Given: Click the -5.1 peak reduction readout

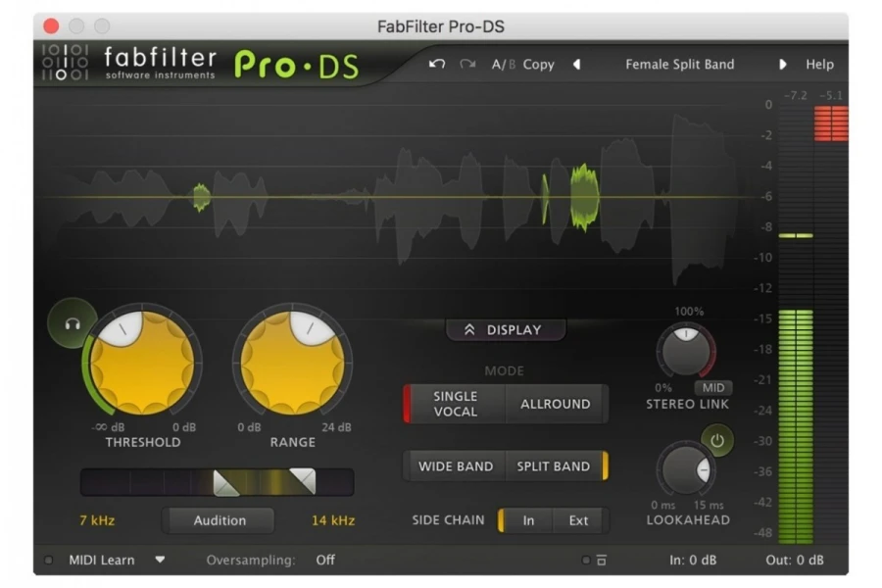Looking at the screenshot, I should pyautogui.click(x=831, y=96).
